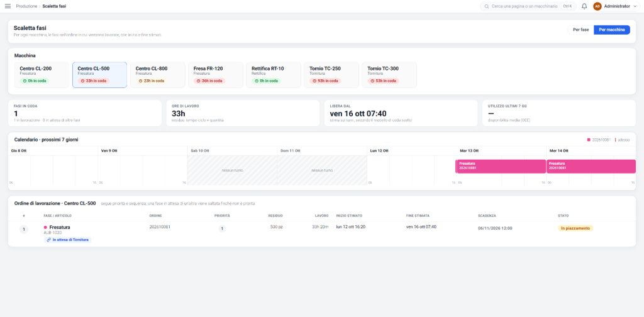Click the Gio 8 Ott day header
Screen dimensions: 644x317
[x=18, y=151]
